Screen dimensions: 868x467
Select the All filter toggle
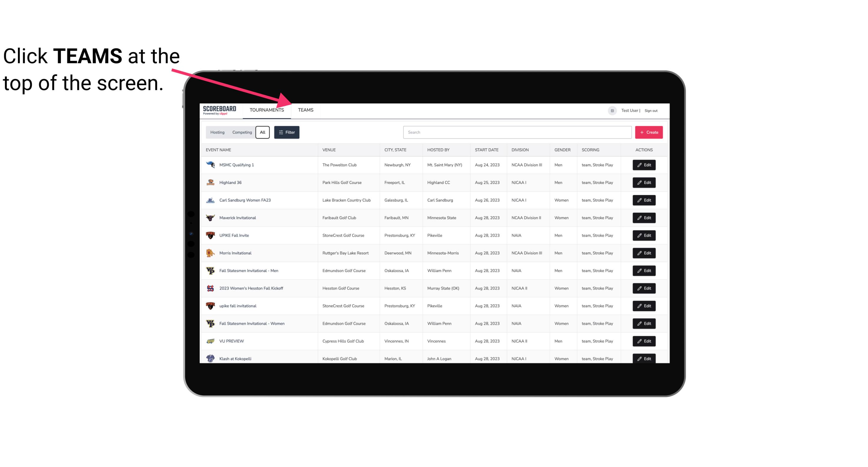click(262, 132)
